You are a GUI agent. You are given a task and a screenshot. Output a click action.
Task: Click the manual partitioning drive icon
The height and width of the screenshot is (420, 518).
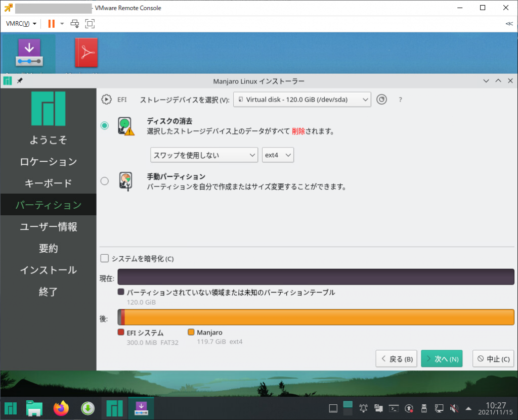click(126, 181)
